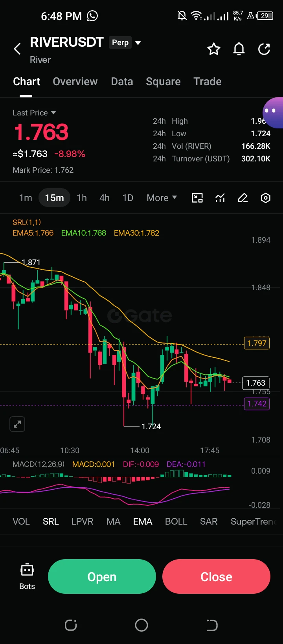Select the drawing pencil tool icon
The image size is (283, 644).
pyautogui.click(x=243, y=198)
